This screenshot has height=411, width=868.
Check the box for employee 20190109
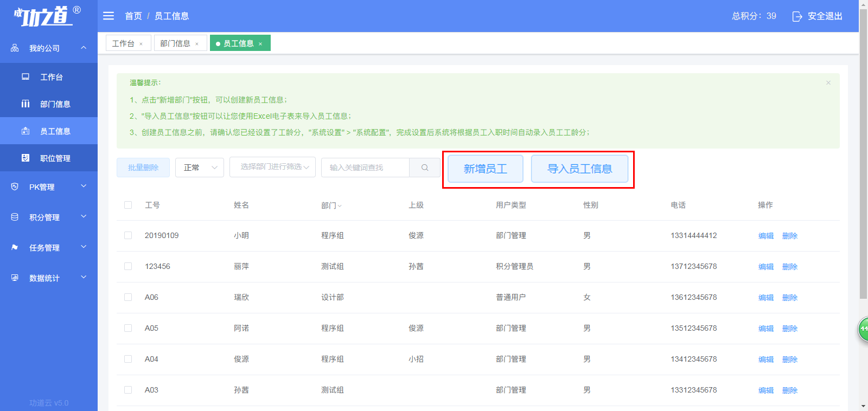[128, 235]
